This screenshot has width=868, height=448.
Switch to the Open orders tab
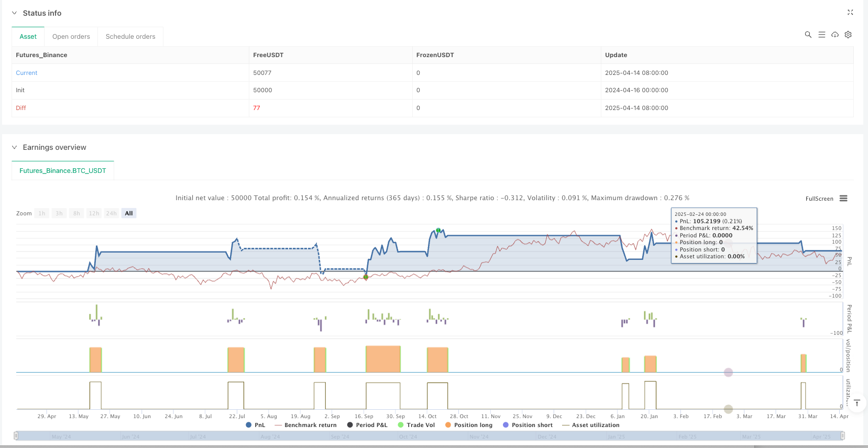(71, 37)
